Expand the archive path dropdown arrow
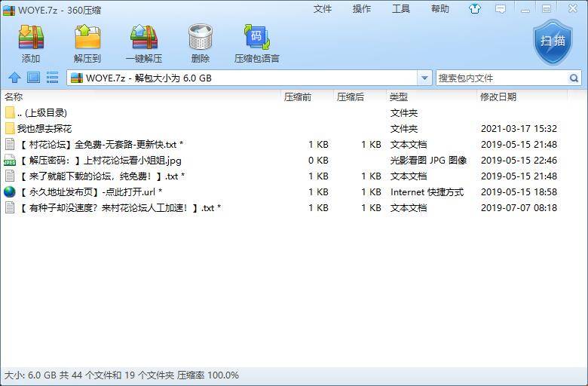The width and height of the screenshot is (588, 386). coord(424,78)
